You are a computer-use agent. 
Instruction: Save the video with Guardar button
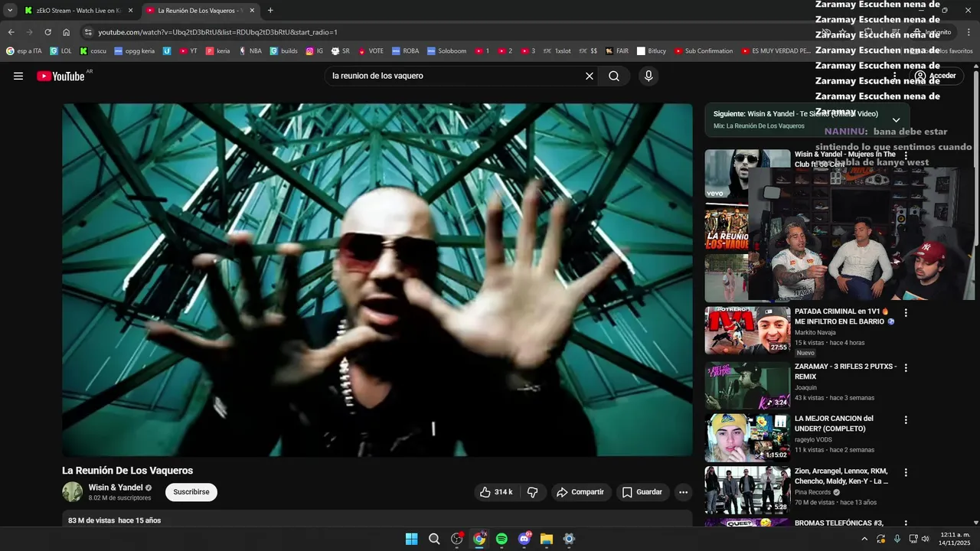pyautogui.click(x=642, y=492)
